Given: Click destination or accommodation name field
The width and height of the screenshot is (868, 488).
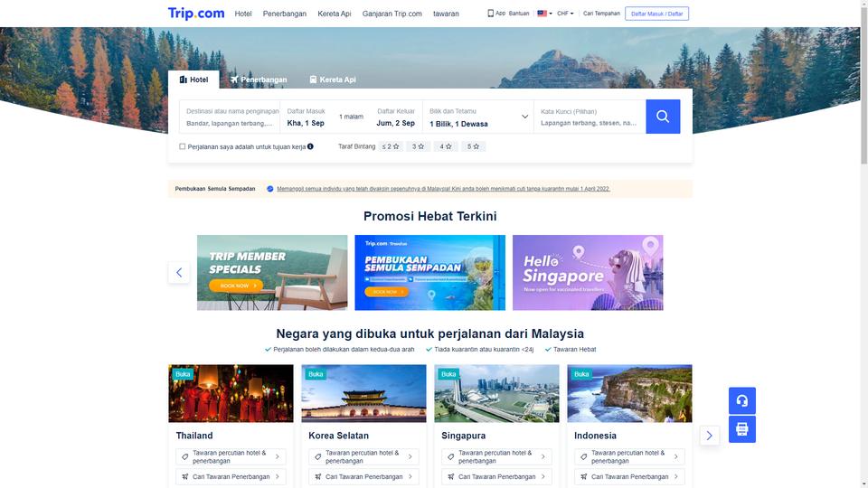Looking at the screenshot, I should click(x=230, y=117).
